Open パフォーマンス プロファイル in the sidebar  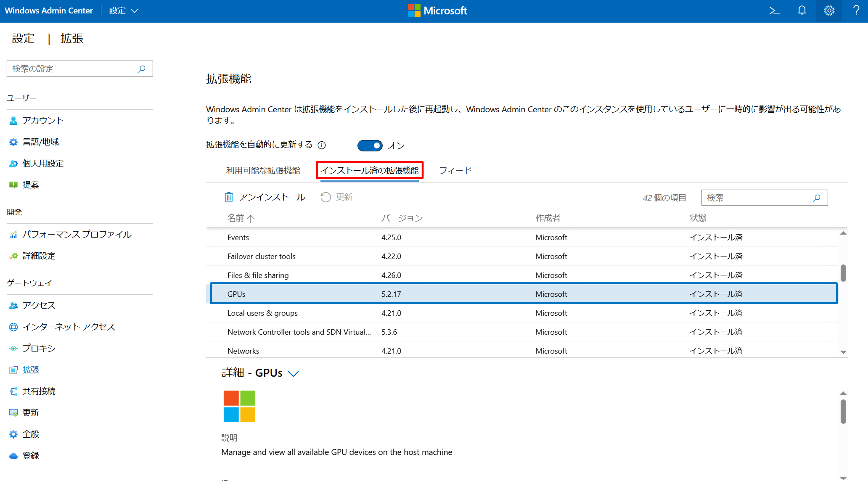(77, 235)
